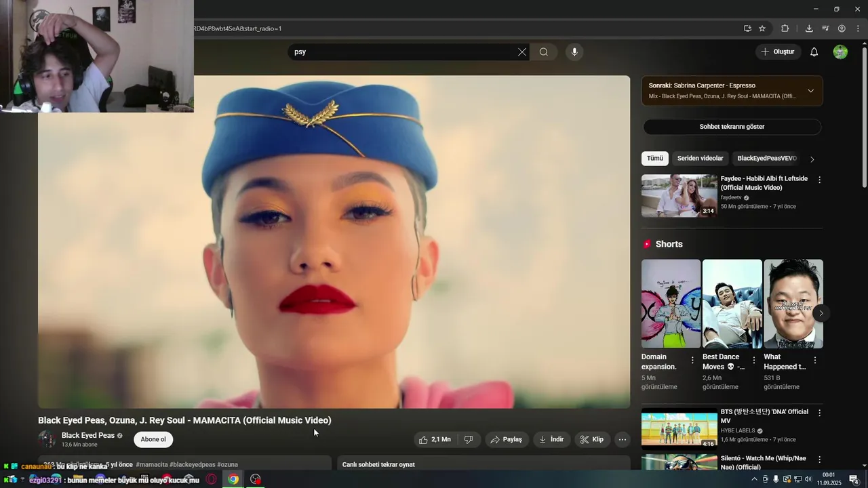Click the Paylaş share button
This screenshot has height=488, width=868.
click(x=507, y=439)
